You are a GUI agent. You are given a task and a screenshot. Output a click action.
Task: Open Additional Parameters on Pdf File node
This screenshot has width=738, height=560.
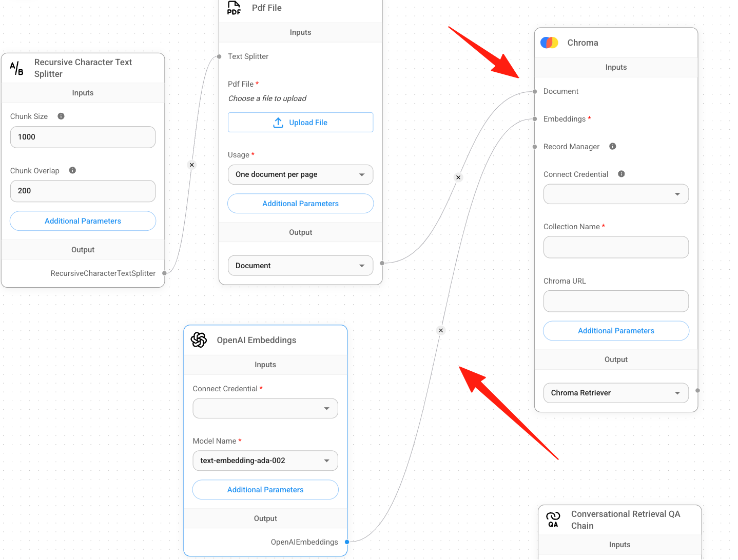[300, 204]
